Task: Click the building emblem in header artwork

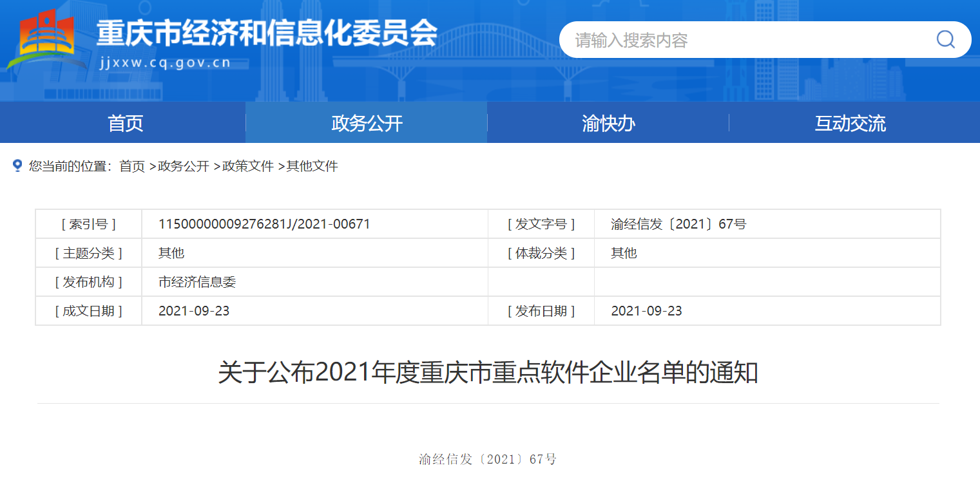Action: point(48,35)
